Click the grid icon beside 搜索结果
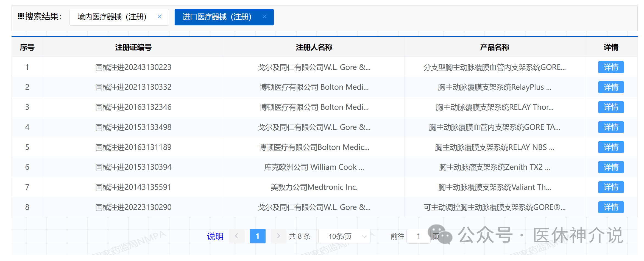The height and width of the screenshot is (261, 644). pyautogui.click(x=21, y=17)
